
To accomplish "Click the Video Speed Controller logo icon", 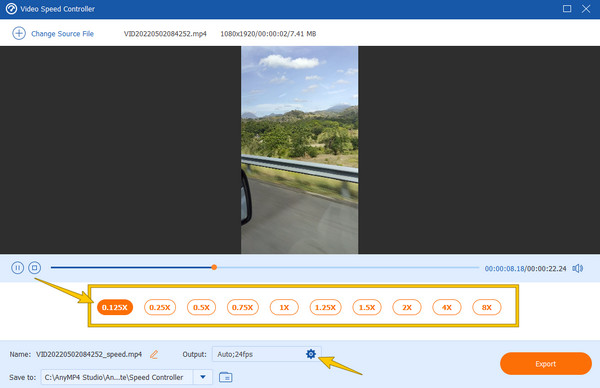I will pyautogui.click(x=11, y=9).
